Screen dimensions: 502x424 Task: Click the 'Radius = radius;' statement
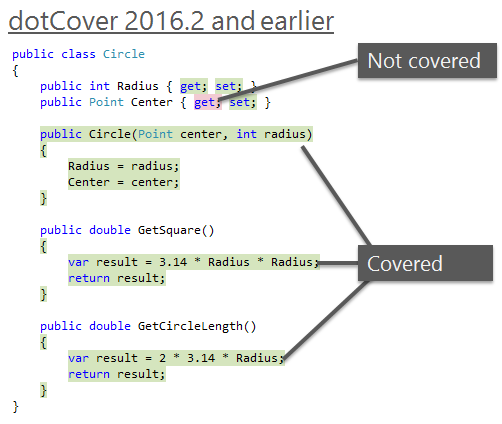(x=124, y=166)
